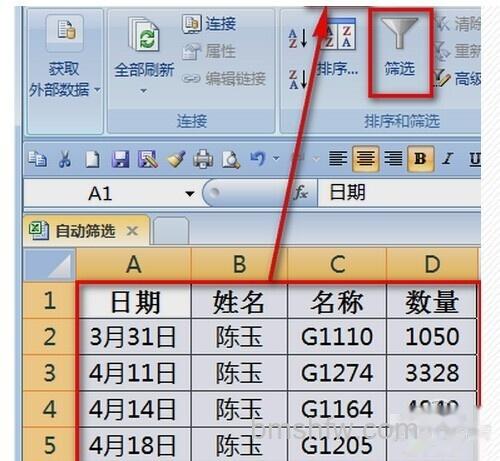Select cell containing G1110
Viewport: 500px width, 461px height.
(337, 337)
